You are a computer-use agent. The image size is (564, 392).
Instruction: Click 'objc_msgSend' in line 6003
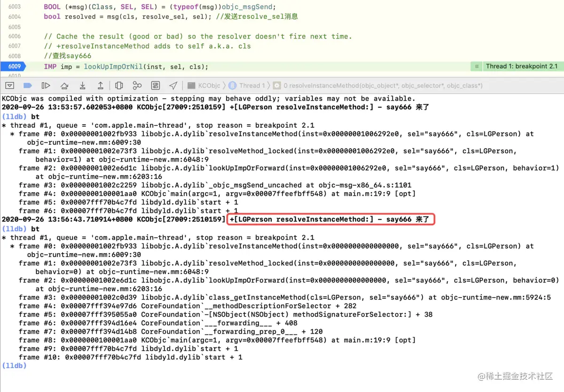coord(247,8)
